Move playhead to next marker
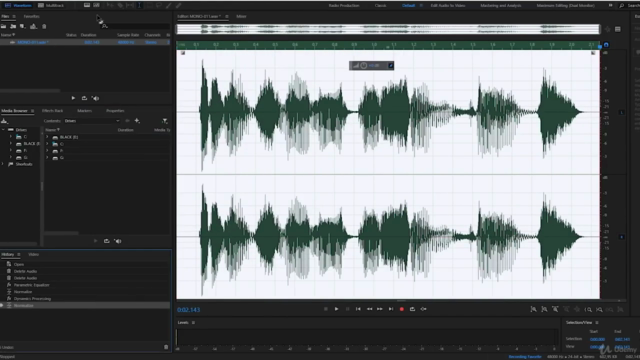The width and height of the screenshot is (640, 360). pyautogui.click(x=391, y=309)
